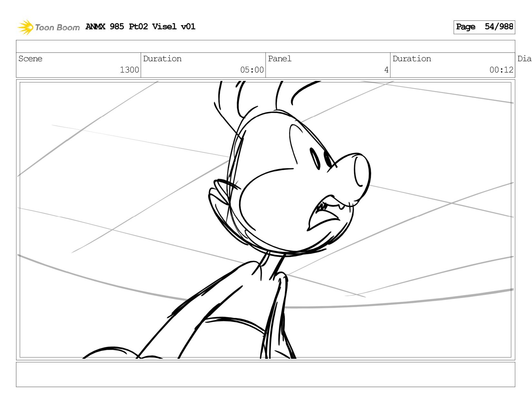
Task: Click the 'Page 54/988' box
Action: 484,27
